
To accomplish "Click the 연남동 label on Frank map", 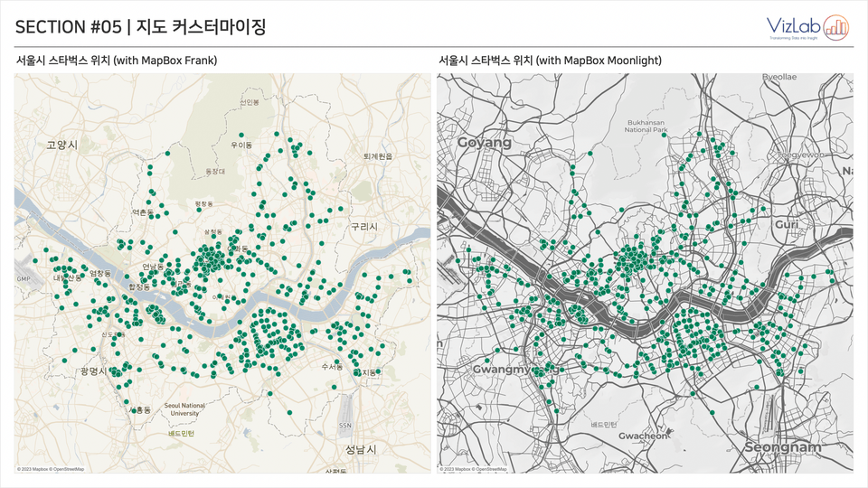I will (x=153, y=267).
